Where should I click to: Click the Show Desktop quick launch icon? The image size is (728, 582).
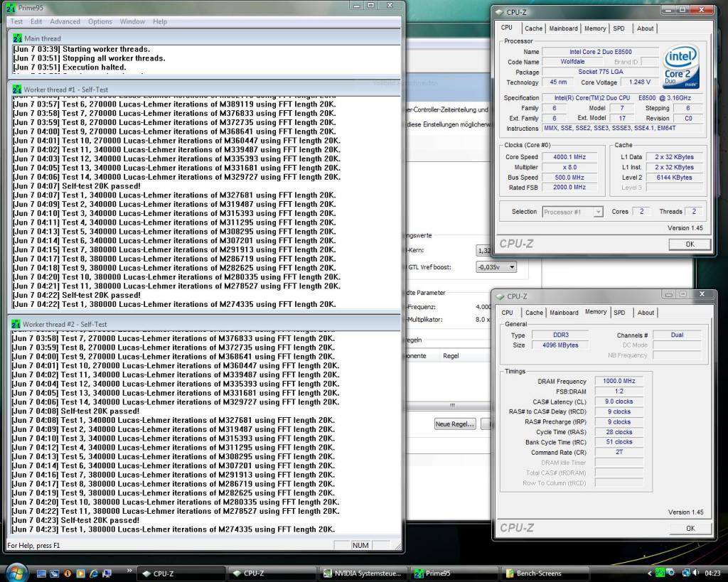41,573
